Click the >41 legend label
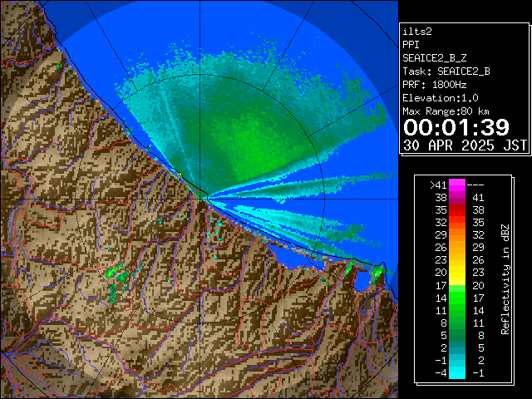 point(438,185)
